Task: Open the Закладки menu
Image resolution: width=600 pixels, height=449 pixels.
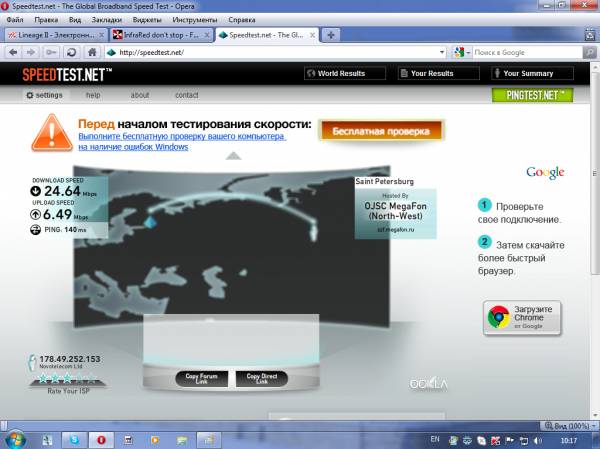Action: [x=107, y=20]
